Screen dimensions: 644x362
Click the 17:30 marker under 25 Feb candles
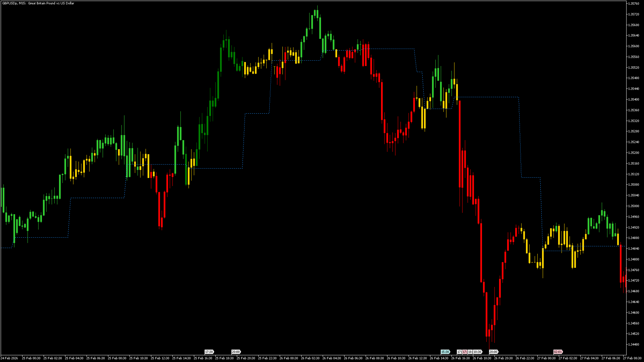point(209,352)
